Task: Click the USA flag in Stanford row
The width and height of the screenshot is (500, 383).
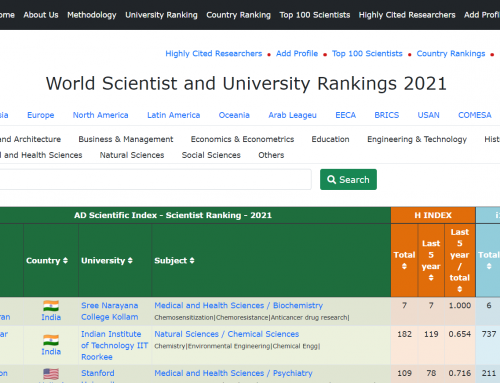Action: [x=51, y=374]
